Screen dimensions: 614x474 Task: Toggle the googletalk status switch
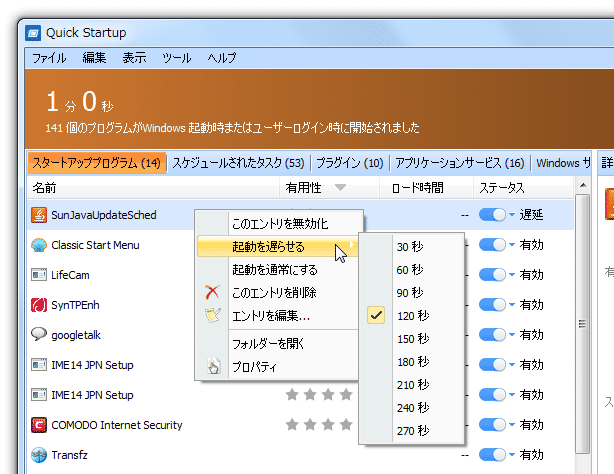click(x=492, y=335)
